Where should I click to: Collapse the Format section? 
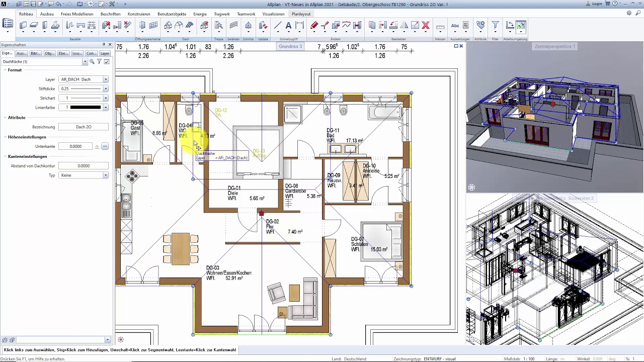point(5,70)
